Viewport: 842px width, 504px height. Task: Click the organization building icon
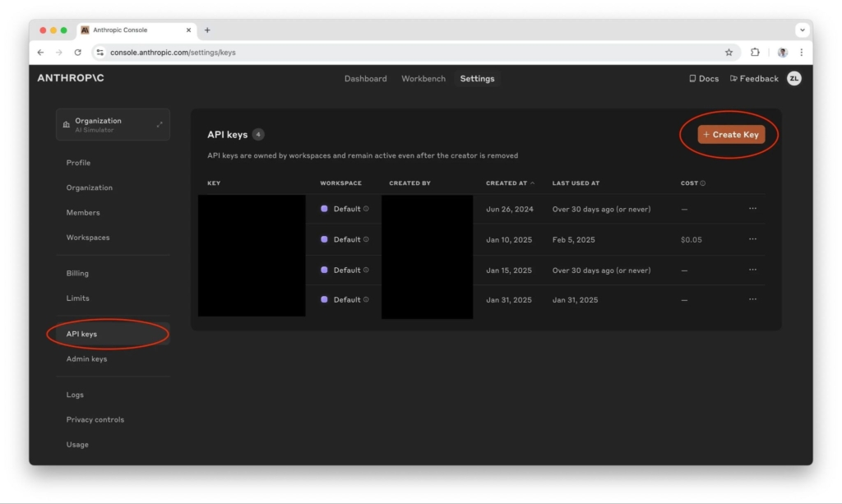click(66, 124)
